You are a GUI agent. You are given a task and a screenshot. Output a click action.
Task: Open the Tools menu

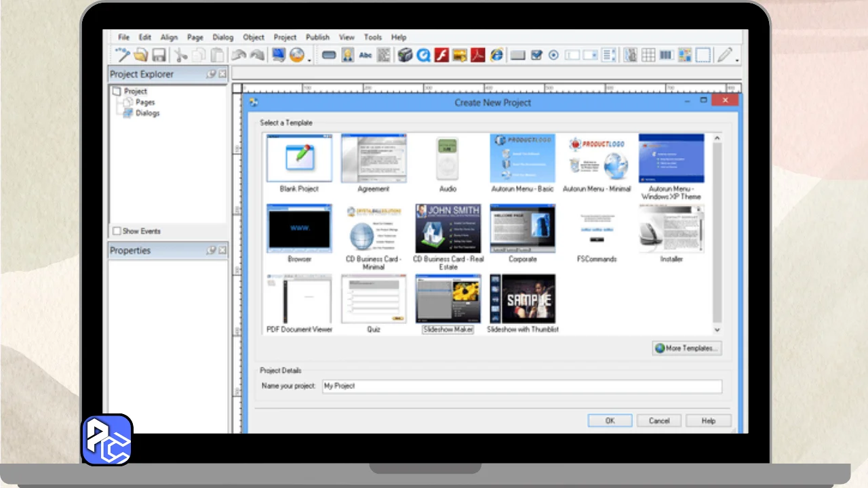[372, 37]
